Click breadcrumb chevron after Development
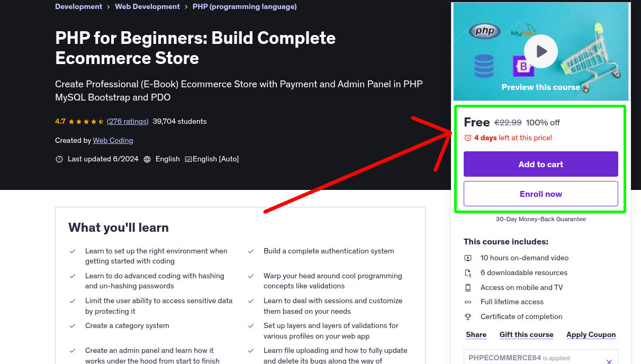Viewport: 641px width, 364px height. tap(109, 7)
